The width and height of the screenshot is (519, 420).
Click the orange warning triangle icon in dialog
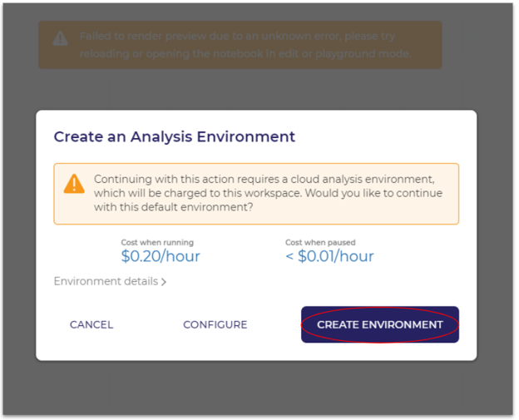74,184
